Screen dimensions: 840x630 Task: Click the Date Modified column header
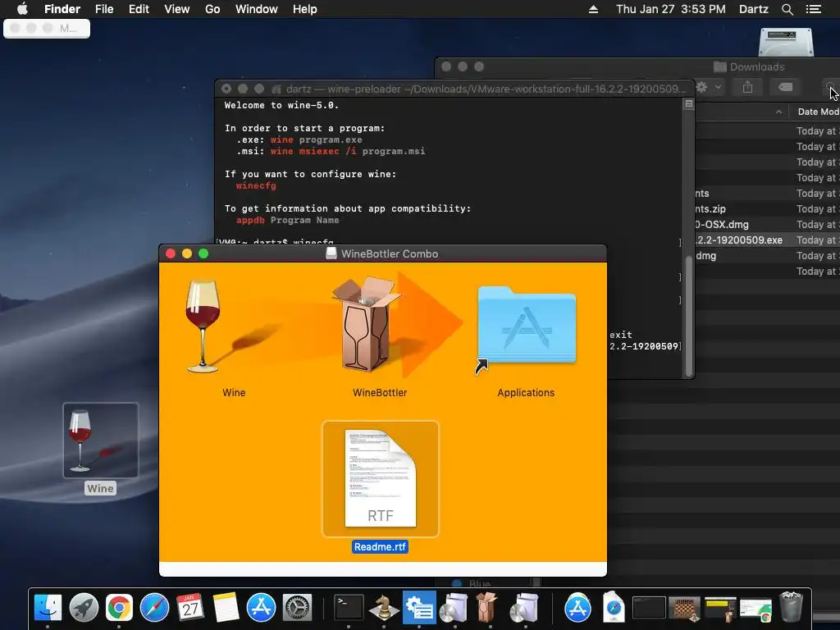pyautogui.click(x=818, y=112)
